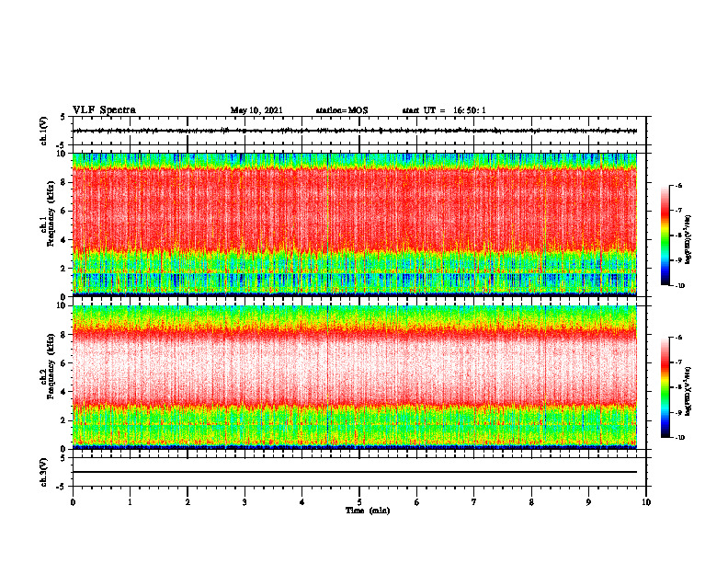Click the 'VLF Spectra' title text
The height and width of the screenshot is (563, 728).
104,110
